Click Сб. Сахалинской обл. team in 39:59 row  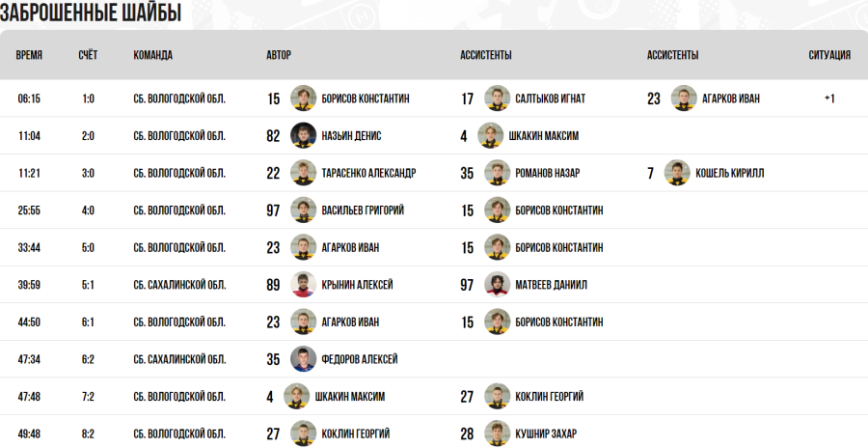(x=179, y=285)
